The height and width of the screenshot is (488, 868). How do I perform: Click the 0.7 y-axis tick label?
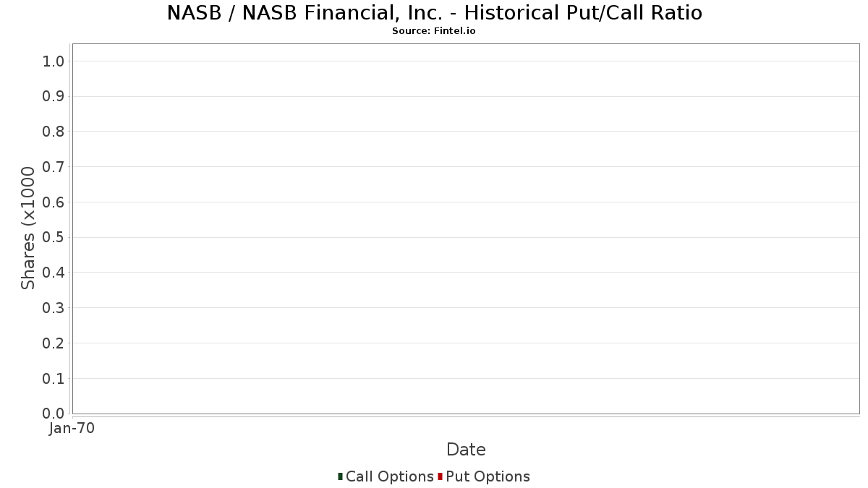point(54,167)
